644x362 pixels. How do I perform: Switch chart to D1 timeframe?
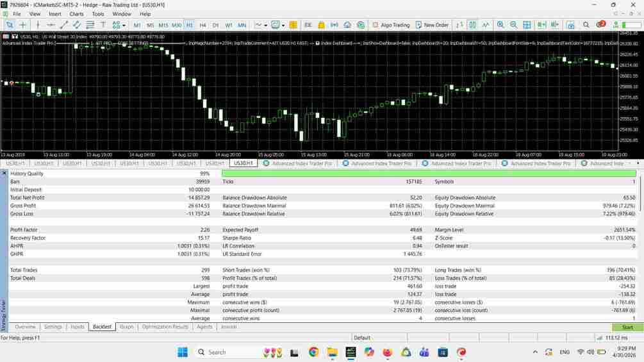coord(215,26)
